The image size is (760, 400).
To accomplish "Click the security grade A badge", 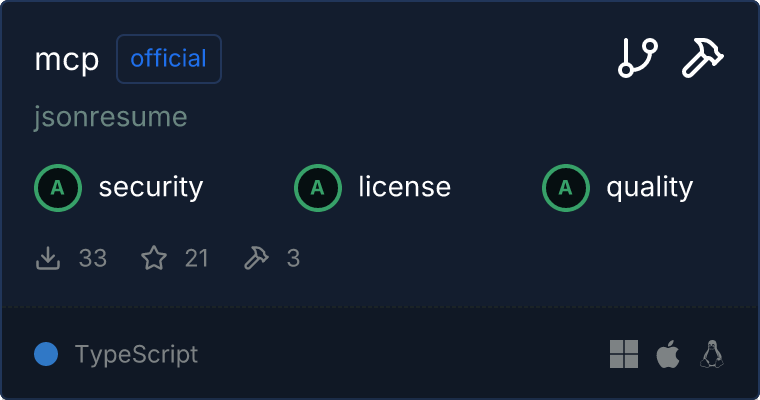I will coord(58,187).
